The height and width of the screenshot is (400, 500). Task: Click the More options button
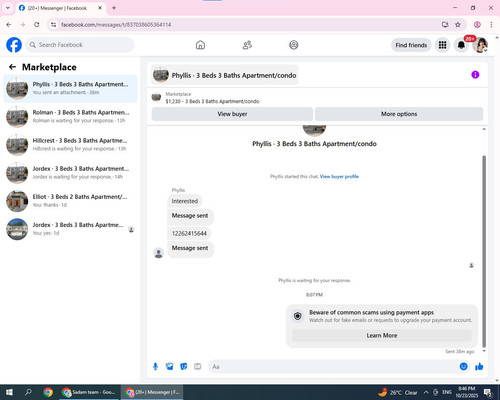click(x=399, y=114)
